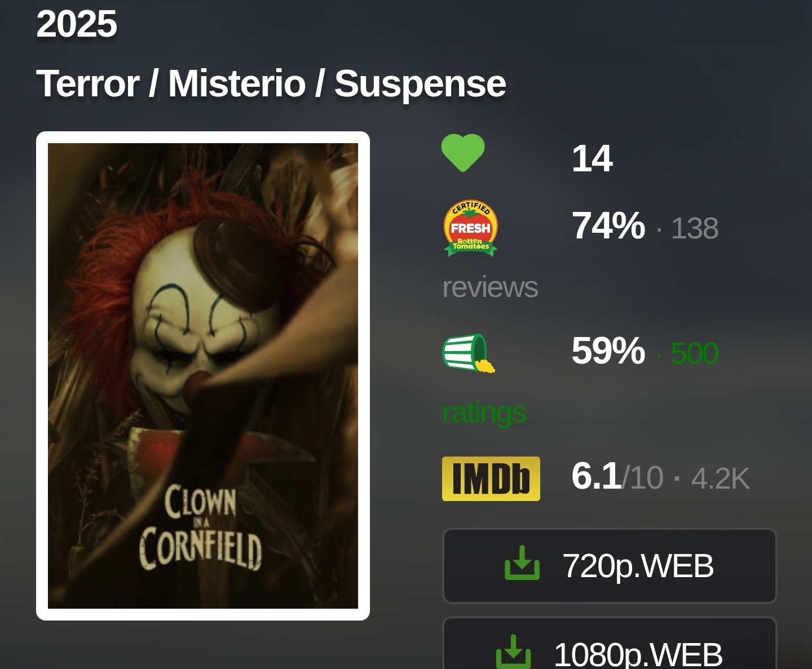Click the green heart like icon
Viewport: 812px width, 669px height.
(462, 153)
